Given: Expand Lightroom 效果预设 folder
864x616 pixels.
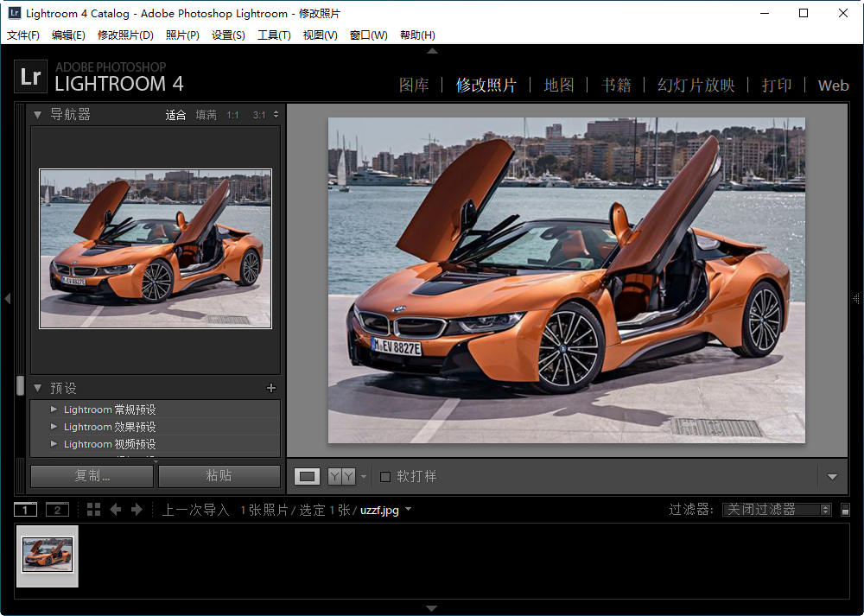Looking at the screenshot, I should coord(54,427).
